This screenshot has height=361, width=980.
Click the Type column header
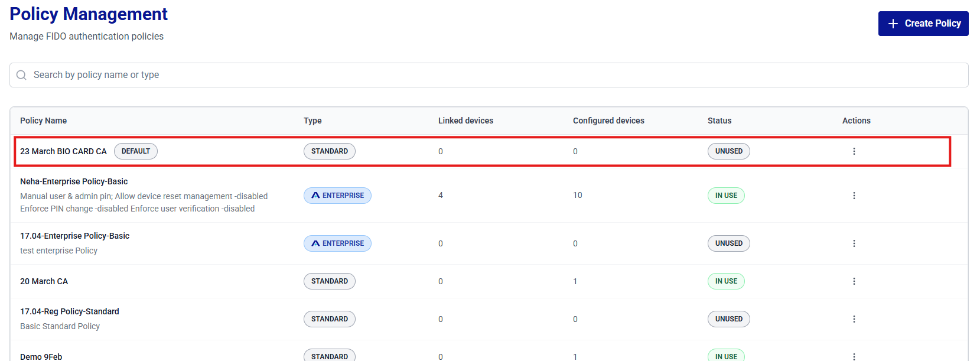click(x=312, y=121)
